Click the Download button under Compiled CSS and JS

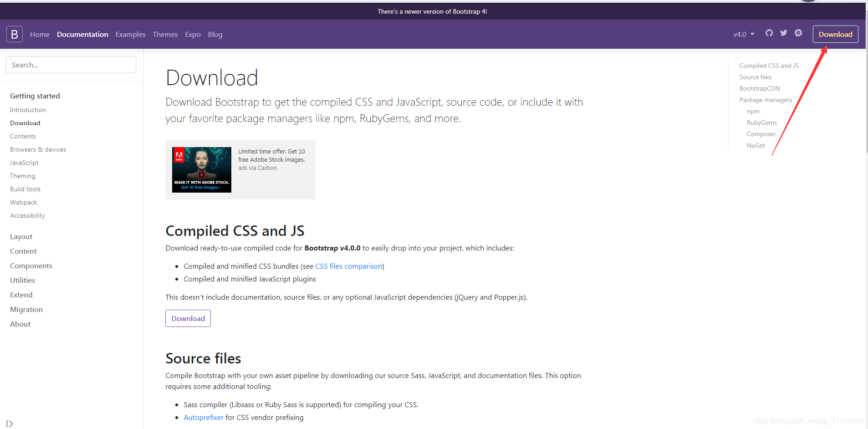(188, 318)
